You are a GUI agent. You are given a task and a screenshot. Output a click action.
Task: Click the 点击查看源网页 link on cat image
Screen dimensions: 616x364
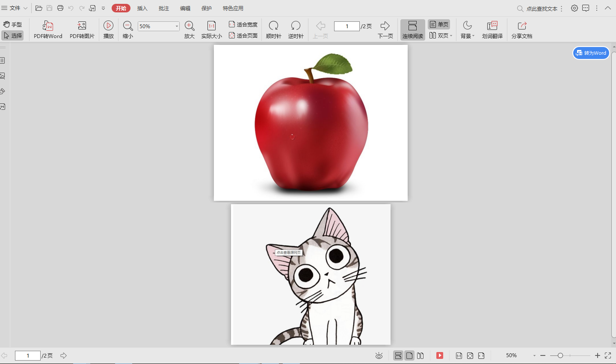click(x=289, y=252)
